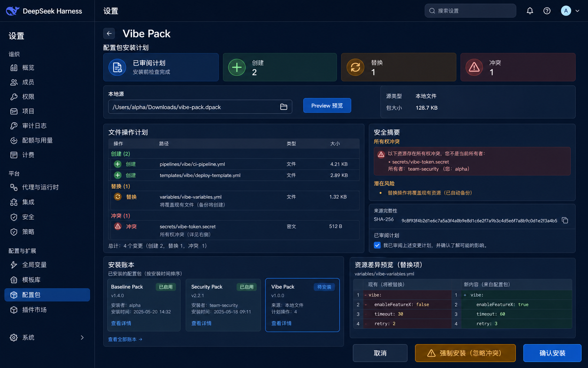Viewport: 588px width, 368px height.
Task: Open notifications bell icon
Action: coord(530,11)
